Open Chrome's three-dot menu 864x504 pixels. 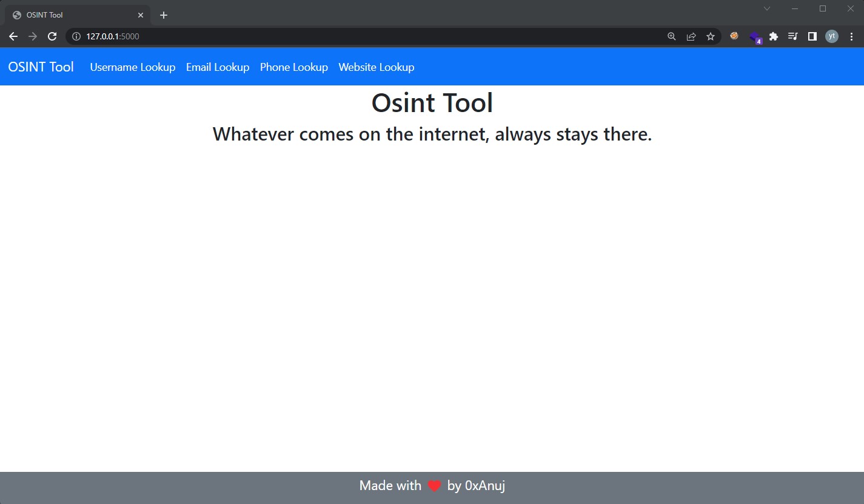click(x=851, y=36)
